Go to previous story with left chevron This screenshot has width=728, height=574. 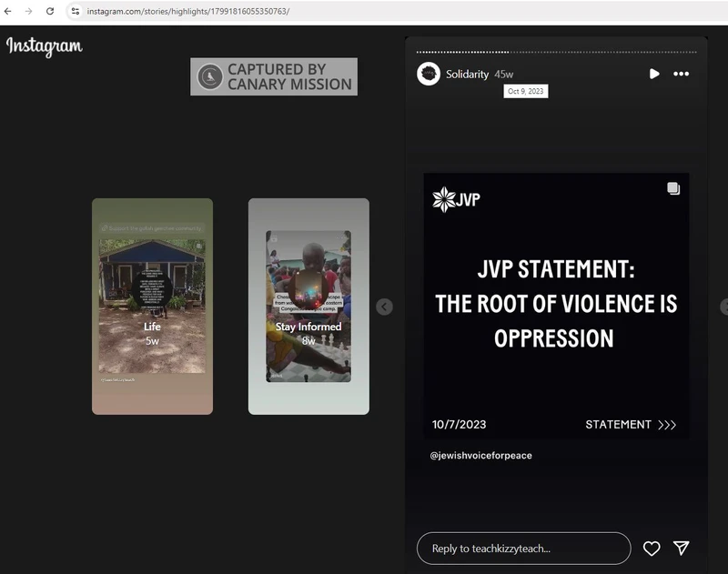coord(385,307)
